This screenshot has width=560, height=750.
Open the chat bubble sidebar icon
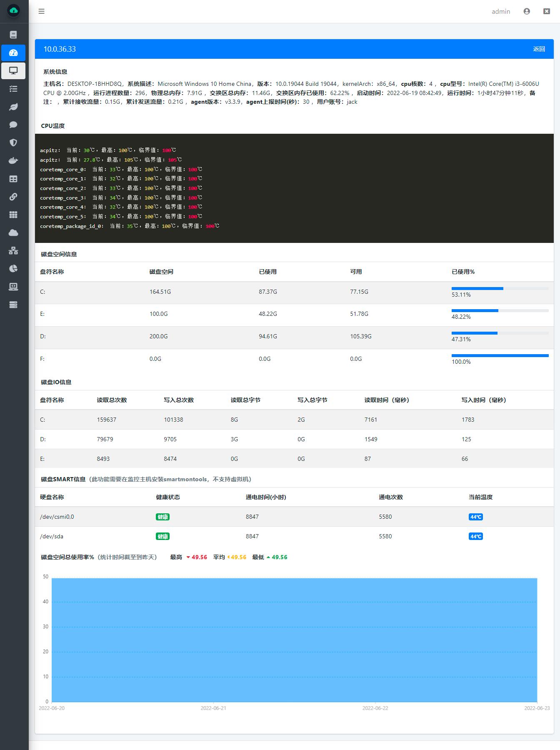[13, 125]
